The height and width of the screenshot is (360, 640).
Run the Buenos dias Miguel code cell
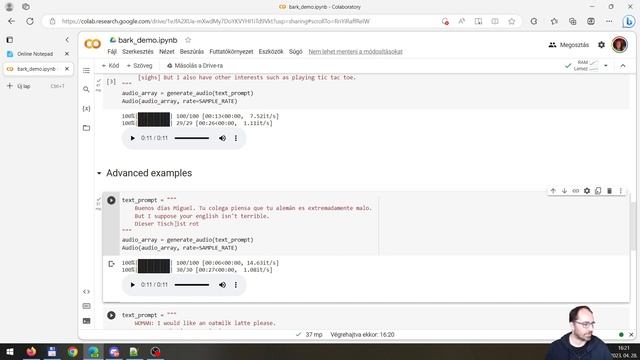[111, 200]
